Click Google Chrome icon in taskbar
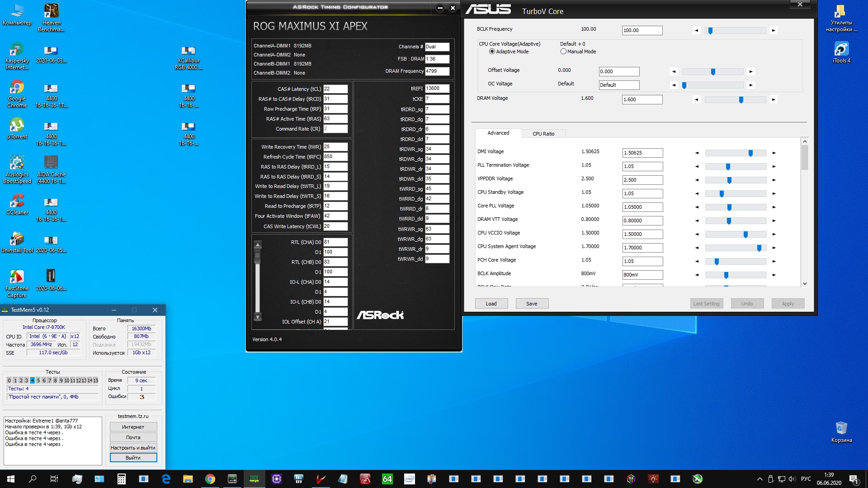This screenshot has height=488, width=868. pyautogui.click(x=210, y=479)
